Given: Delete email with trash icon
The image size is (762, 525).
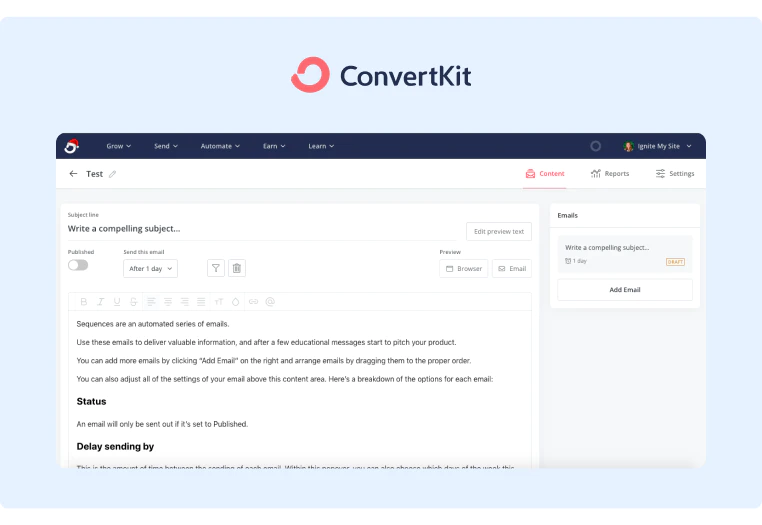Looking at the screenshot, I should pos(237,268).
